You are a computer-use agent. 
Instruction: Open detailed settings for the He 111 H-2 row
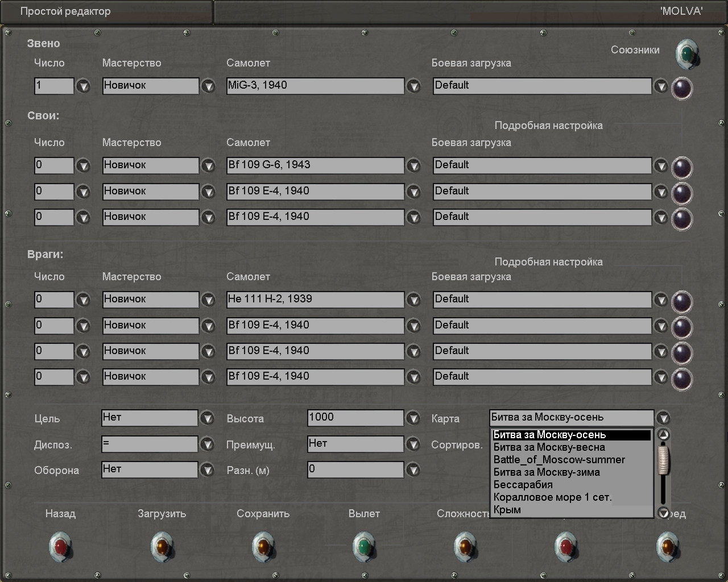pos(681,302)
